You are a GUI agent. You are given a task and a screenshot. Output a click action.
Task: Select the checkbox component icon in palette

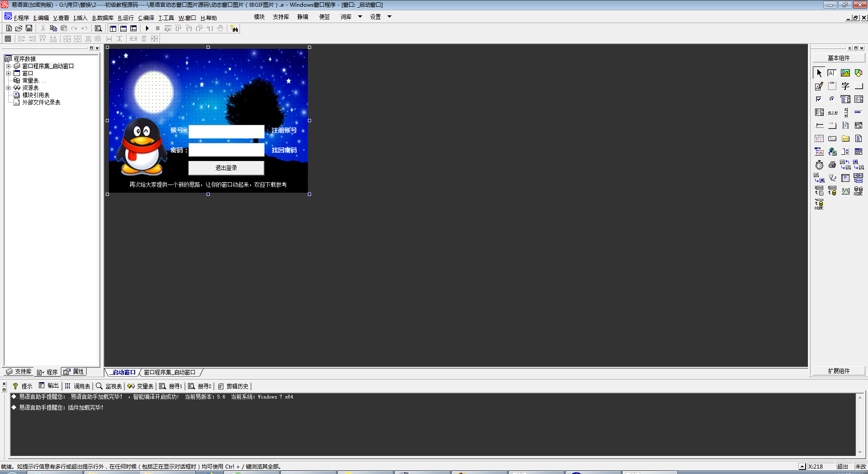tap(819, 99)
